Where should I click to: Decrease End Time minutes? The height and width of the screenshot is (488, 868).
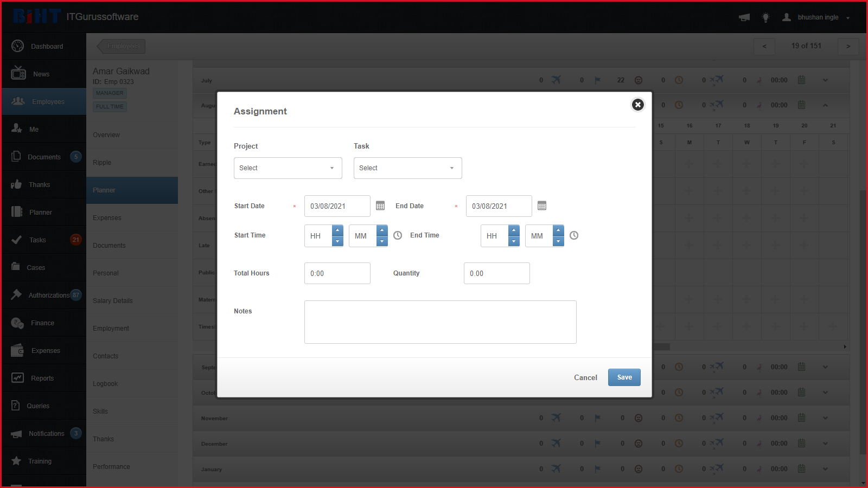[558, 241]
